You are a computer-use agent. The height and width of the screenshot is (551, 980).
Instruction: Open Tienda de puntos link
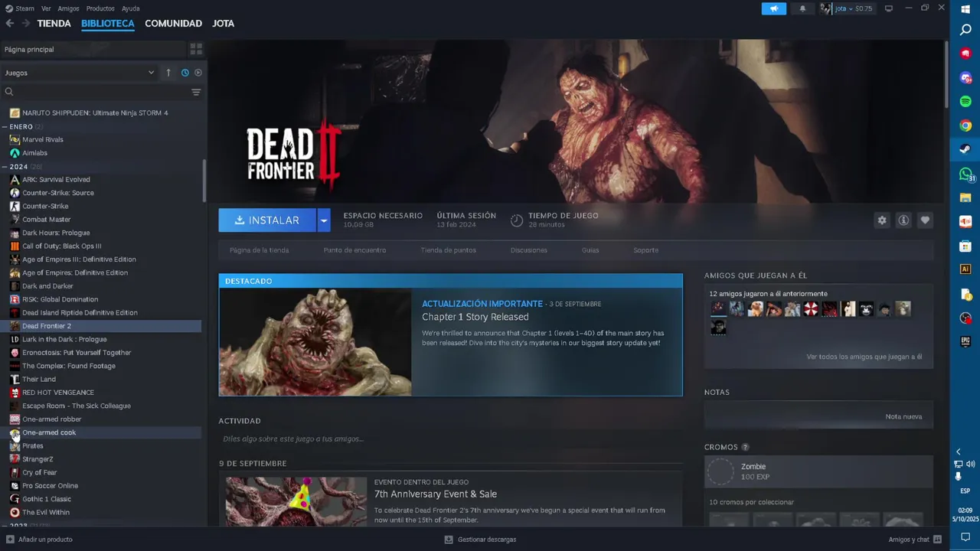point(448,250)
